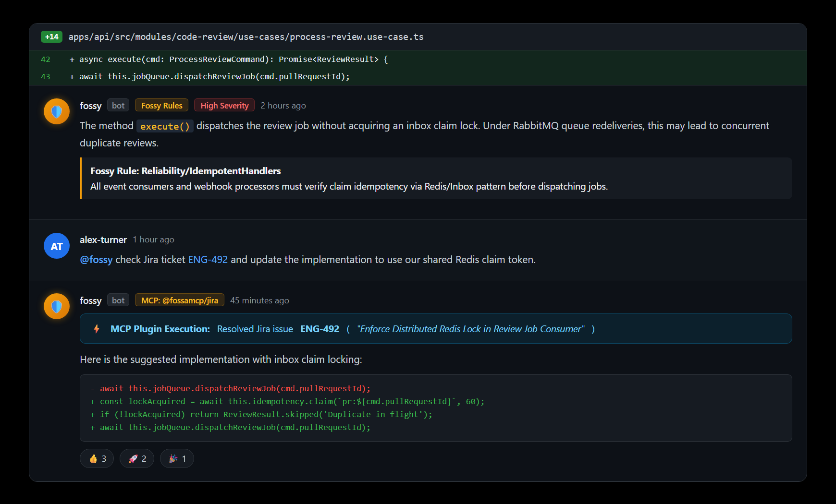Click the 'Here is the suggested implementation' sentence
The image size is (836, 504).
tap(221, 360)
